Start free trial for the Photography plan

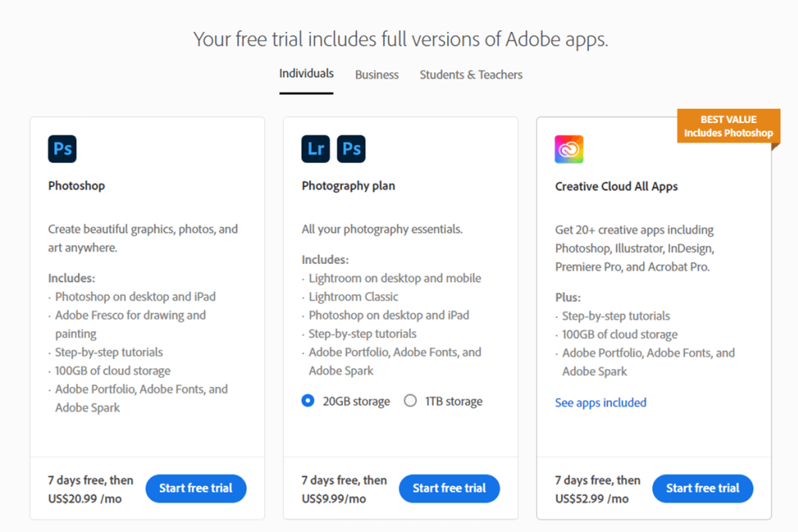pos(449,488)
